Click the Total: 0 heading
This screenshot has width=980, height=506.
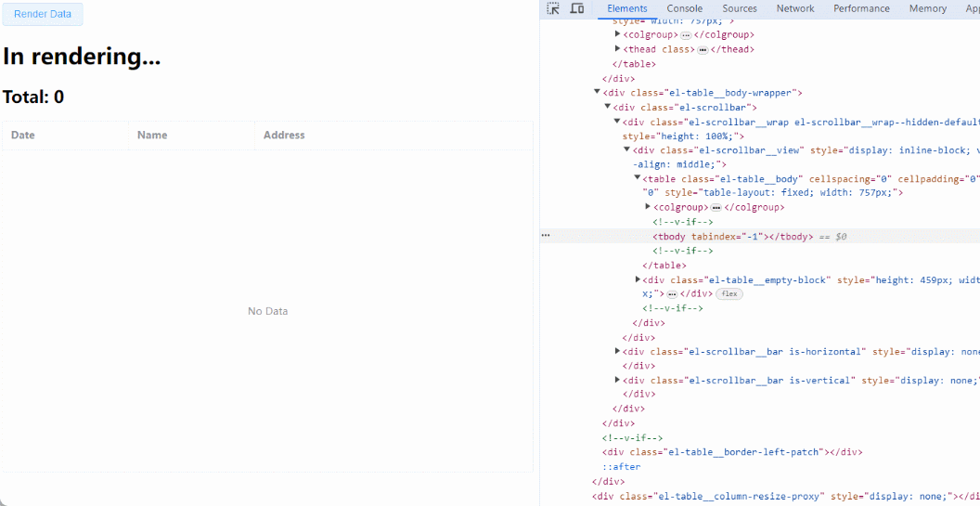[x=33, y=97]
